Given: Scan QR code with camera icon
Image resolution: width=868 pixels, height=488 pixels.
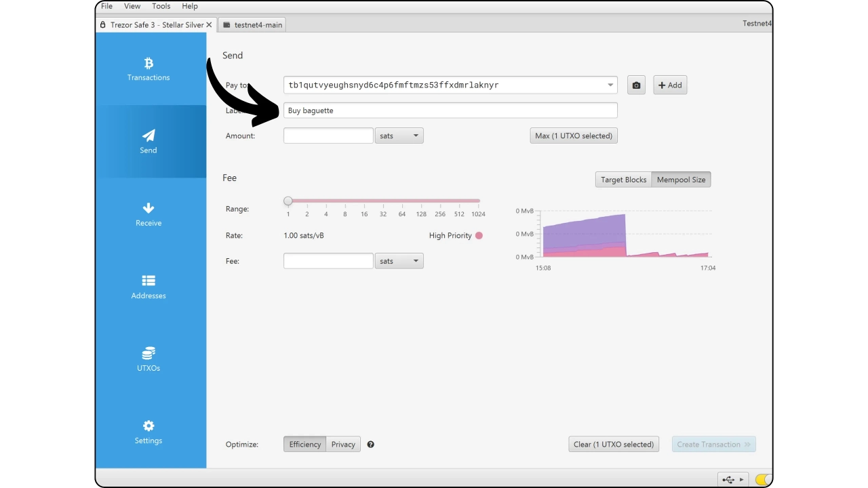Looking at the screenshot, I should coord(636,85).
